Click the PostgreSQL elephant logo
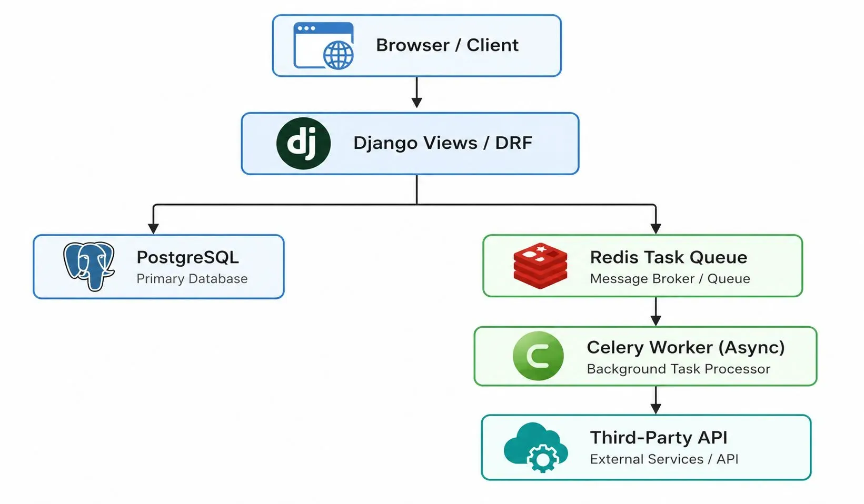 89,266
